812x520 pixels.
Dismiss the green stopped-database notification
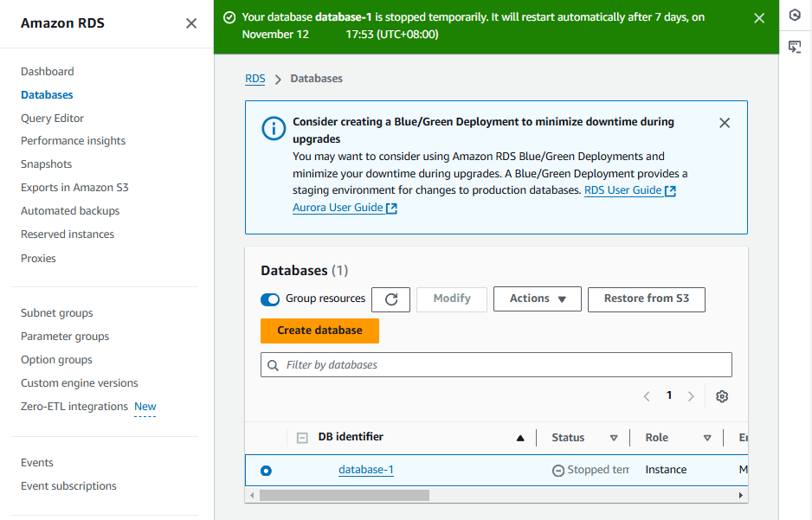point(759,18)
